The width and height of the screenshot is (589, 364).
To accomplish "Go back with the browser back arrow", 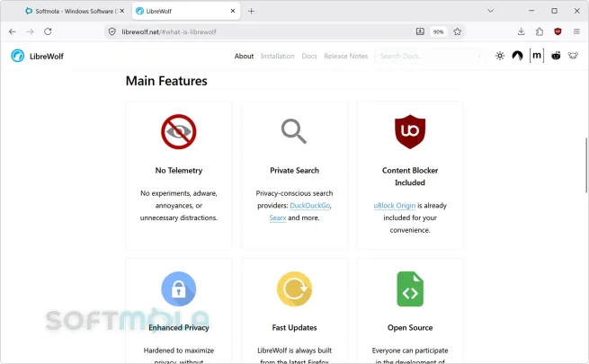I will click(x=13, y=31).
